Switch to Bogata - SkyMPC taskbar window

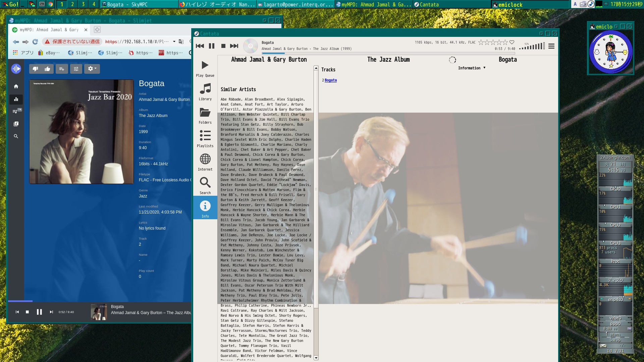pyautogui.click(x=139, y=4)
